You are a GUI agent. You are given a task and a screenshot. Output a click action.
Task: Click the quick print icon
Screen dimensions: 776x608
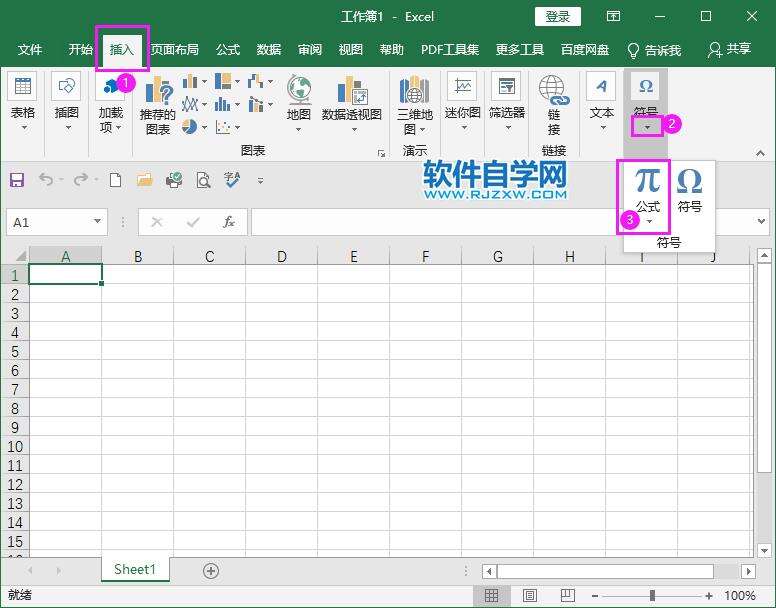pyautogui.click(x=174, y=180)
